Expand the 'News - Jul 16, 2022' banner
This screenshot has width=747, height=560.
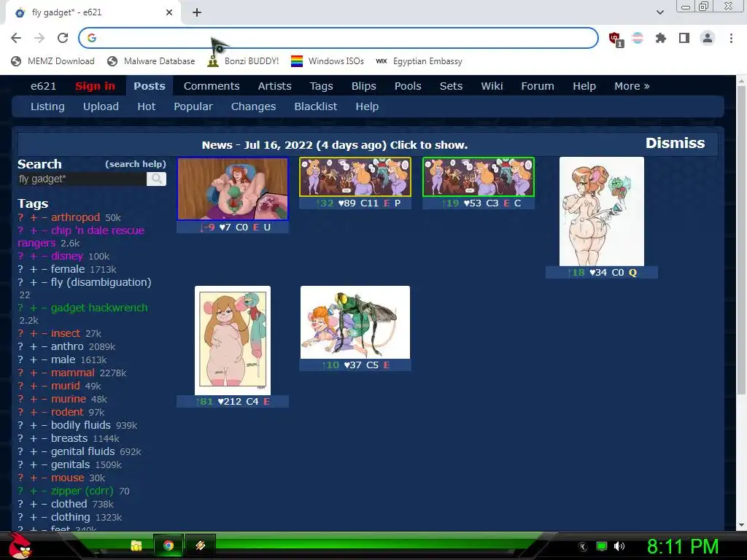coord(334,145)
